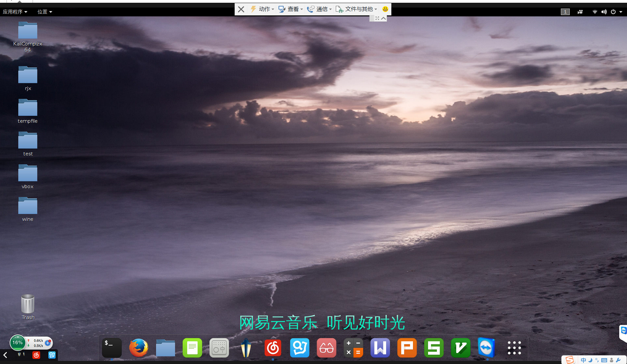Toggle Sogou punctuation mode

click(x=597, y=360)
